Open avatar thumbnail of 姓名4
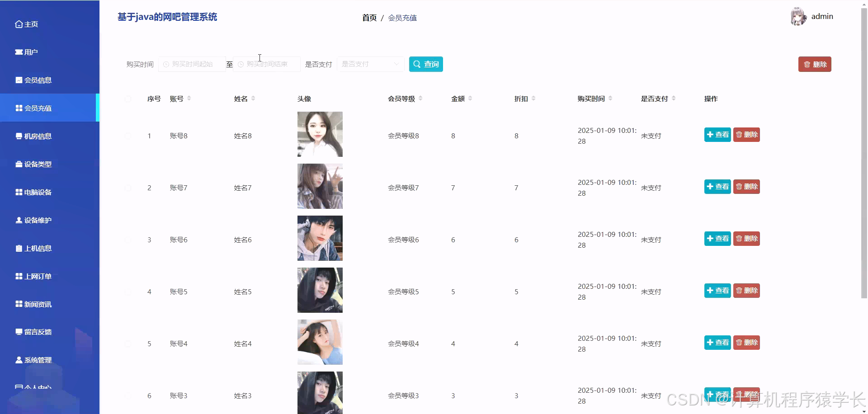Image resolution: width=868 pixels, height=414 pixels. pos(320,342)
